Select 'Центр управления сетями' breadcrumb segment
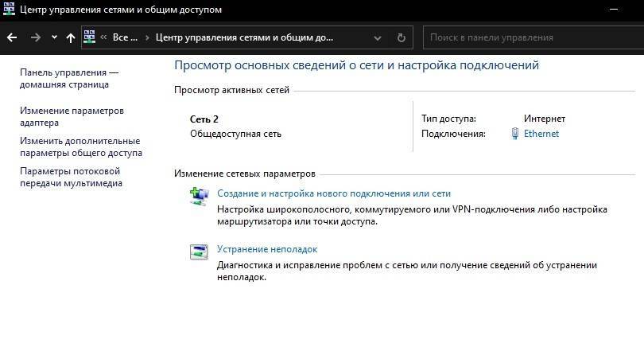 click(x=245, y=37)
